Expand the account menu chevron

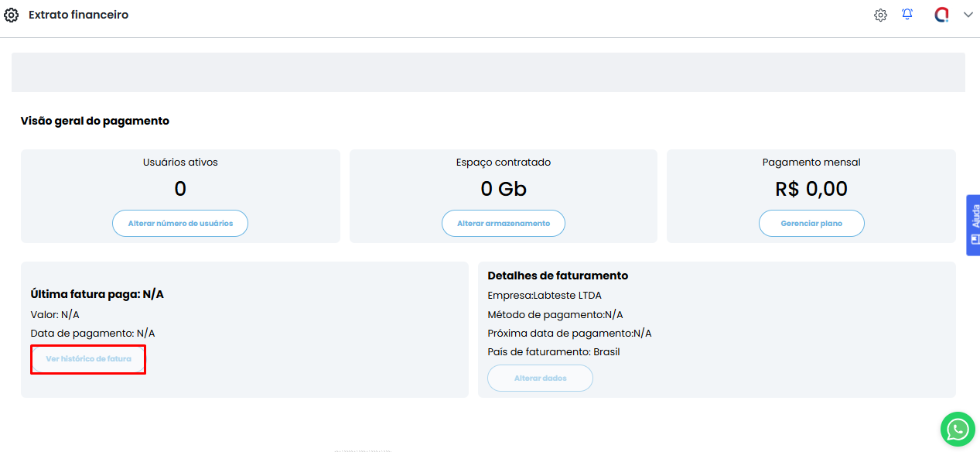(x=968, y=15)
